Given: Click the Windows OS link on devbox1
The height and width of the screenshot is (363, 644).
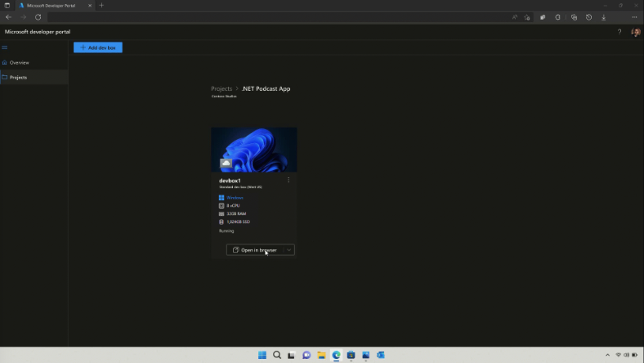Looking at the screenshot, I should [x=235, y=198].
